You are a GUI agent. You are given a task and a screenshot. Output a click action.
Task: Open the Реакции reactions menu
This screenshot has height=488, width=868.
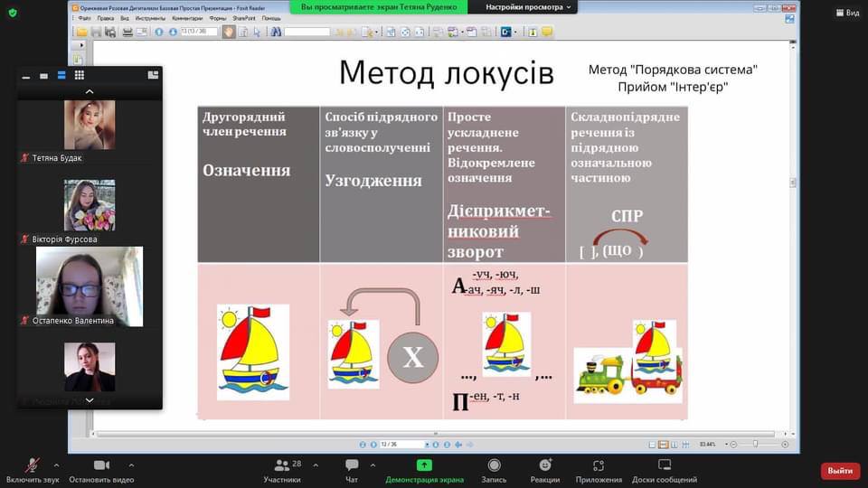point(545,468)
